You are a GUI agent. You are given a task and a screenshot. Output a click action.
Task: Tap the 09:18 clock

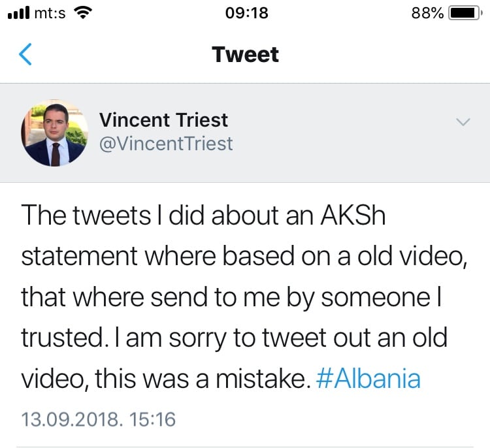(x=245, y=12)
